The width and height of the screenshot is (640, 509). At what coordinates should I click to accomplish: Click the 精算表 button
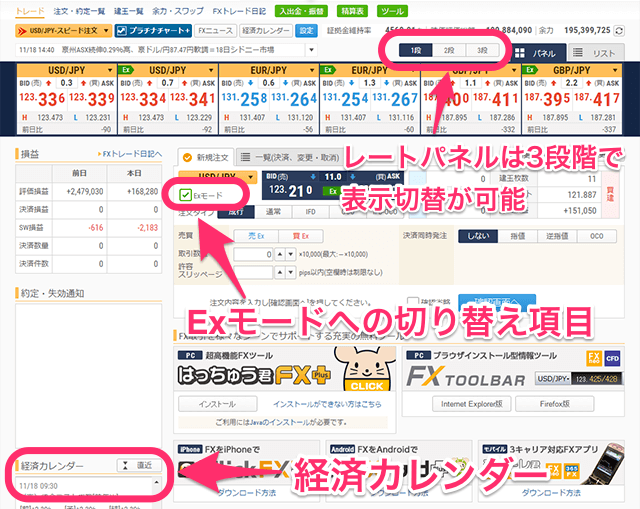pyautogui.click(x=352, y=11)
